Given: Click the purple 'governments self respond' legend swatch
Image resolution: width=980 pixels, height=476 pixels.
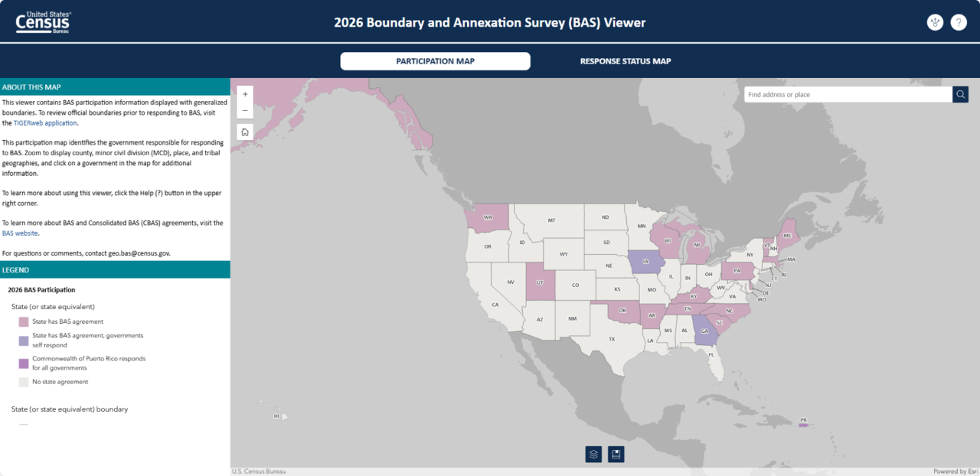Looking at the screenshot, I should 23,338.
